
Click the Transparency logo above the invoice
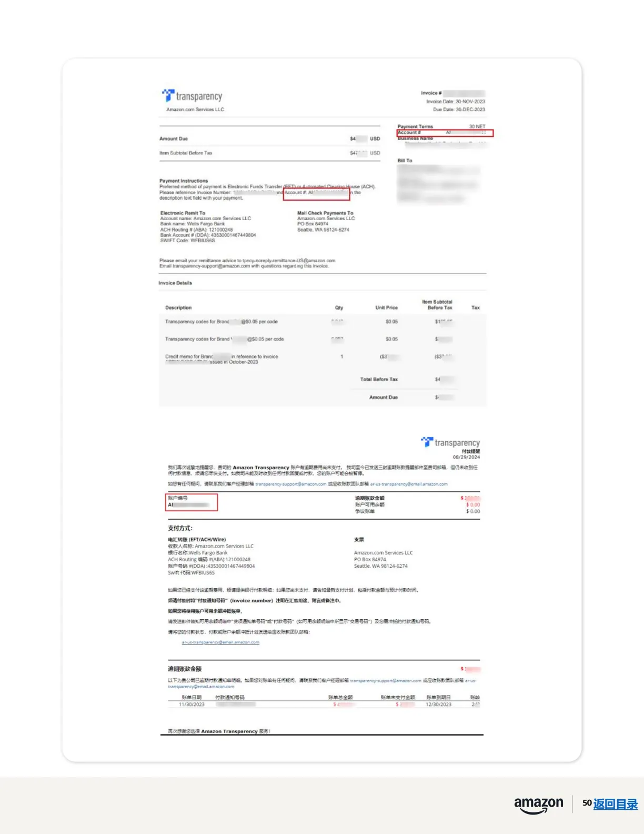[192, 96]
